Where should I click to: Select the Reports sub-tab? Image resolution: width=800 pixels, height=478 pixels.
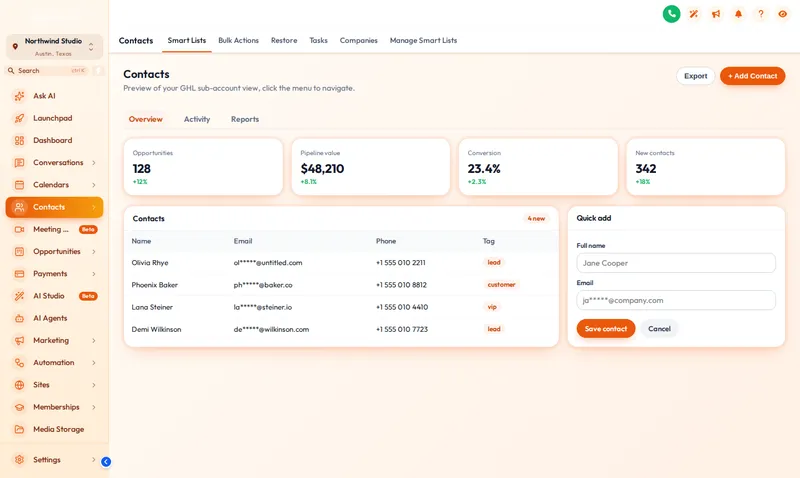coord(245,119)
